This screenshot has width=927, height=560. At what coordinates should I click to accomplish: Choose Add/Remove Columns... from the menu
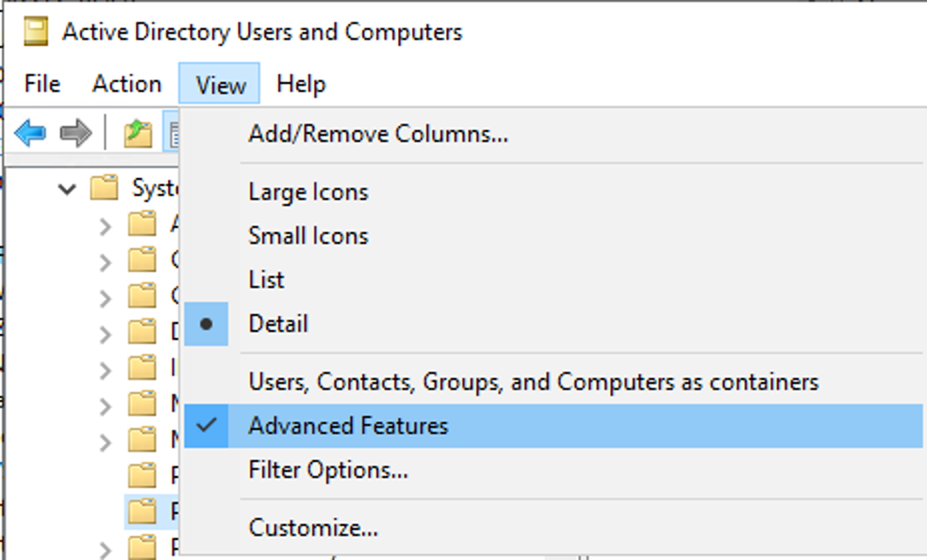coord(553,134)
